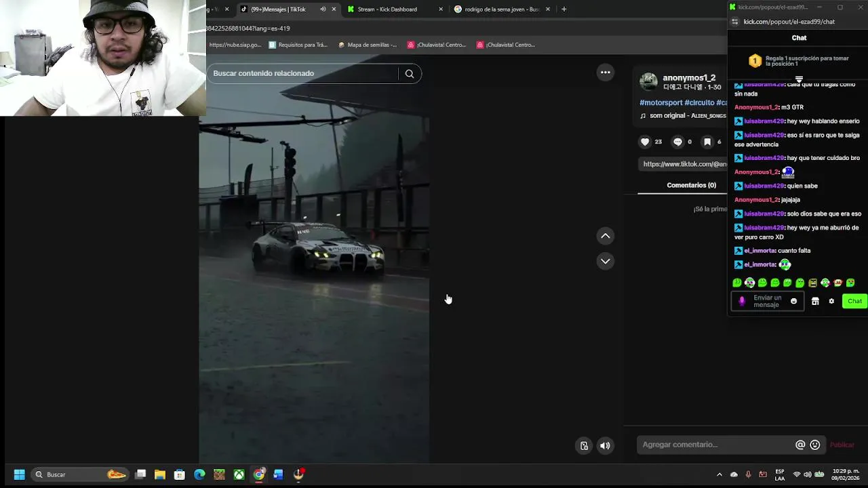Image resolution: width=868 pixels, height=488 pixels.
Task: Open the #circuito hashtag link
Action: point(699,103)
